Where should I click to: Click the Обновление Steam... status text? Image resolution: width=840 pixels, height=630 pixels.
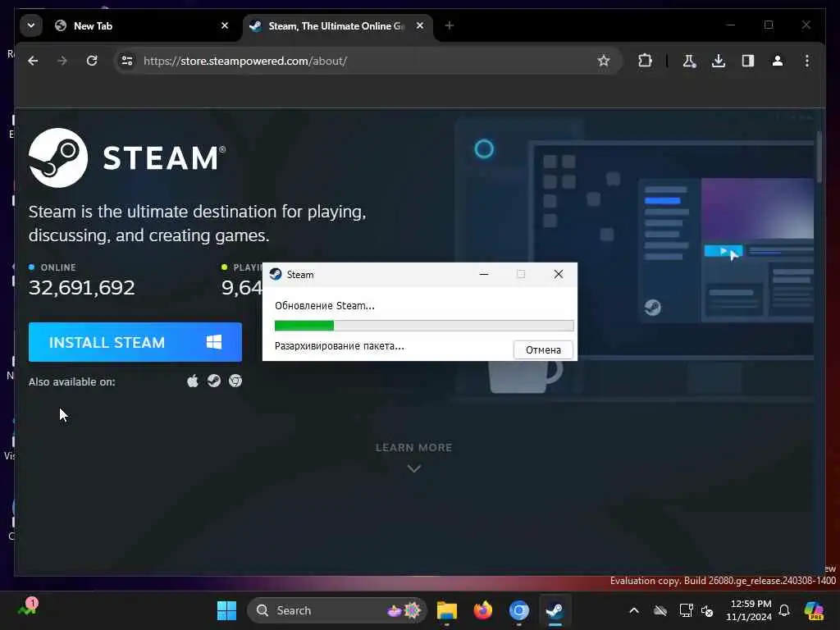[325, 306]
